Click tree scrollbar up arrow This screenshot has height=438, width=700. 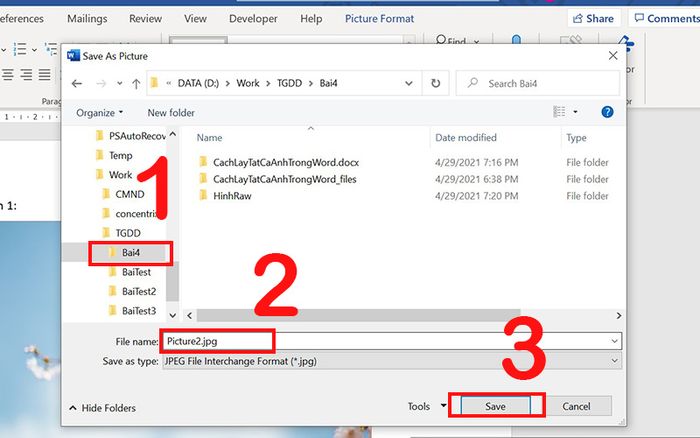173,134
